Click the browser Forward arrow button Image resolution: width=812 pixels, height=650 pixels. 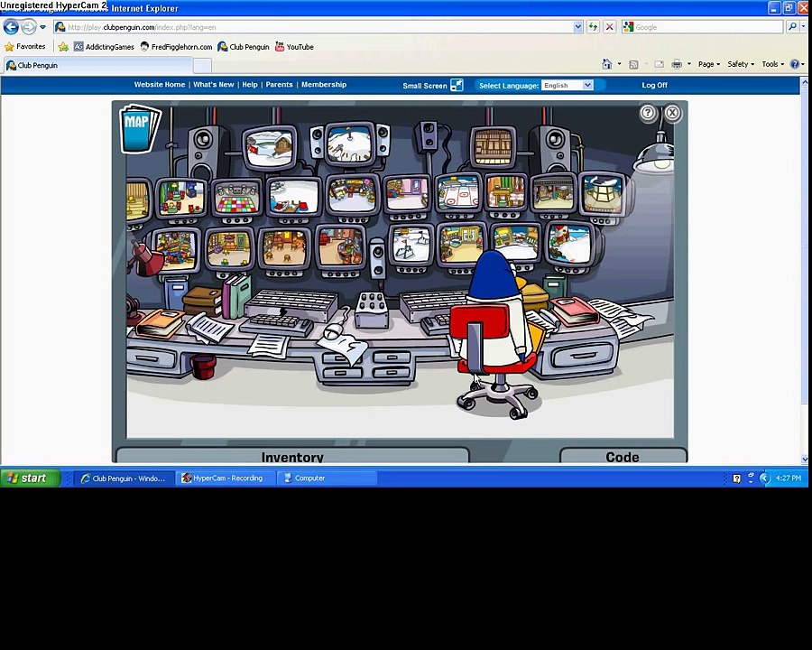(x=29, y=26)
